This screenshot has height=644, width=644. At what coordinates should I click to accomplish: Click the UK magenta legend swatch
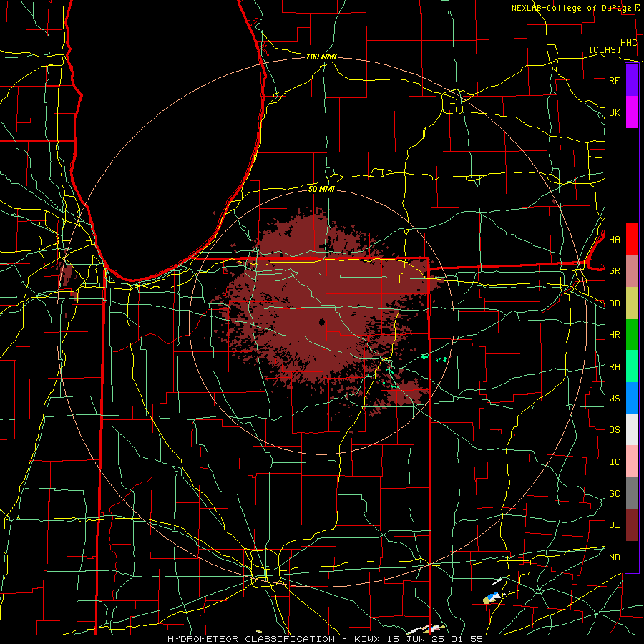pyautogui.click(x=632, y=112)
